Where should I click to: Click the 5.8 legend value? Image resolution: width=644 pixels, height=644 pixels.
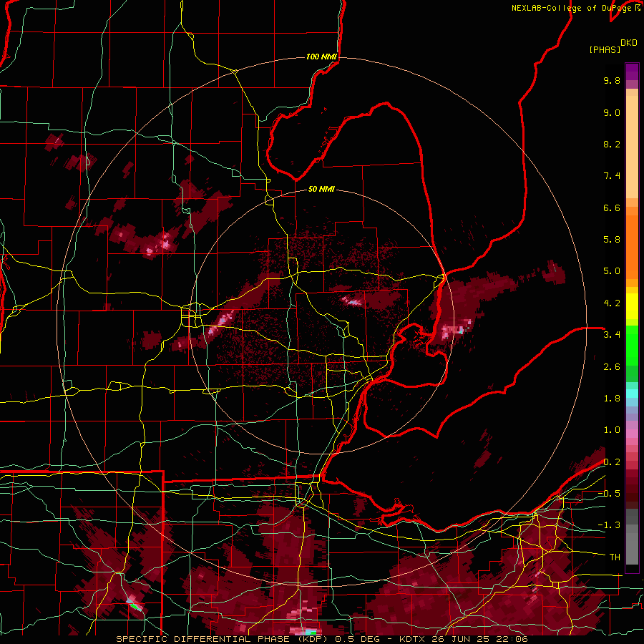612,240
